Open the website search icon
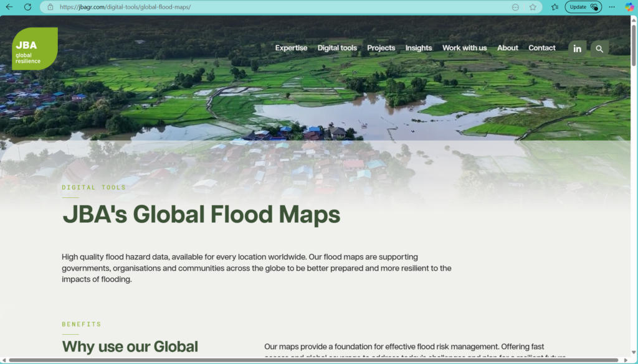The width and height of the screenshot is (638, 364). coord(599,49)
